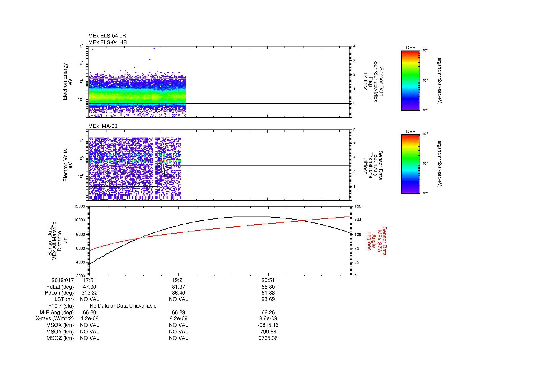555x392 pixels.
Task: Click X-rays value 8.2e-09
Action: pyautogui.click(x=179, y=318)
